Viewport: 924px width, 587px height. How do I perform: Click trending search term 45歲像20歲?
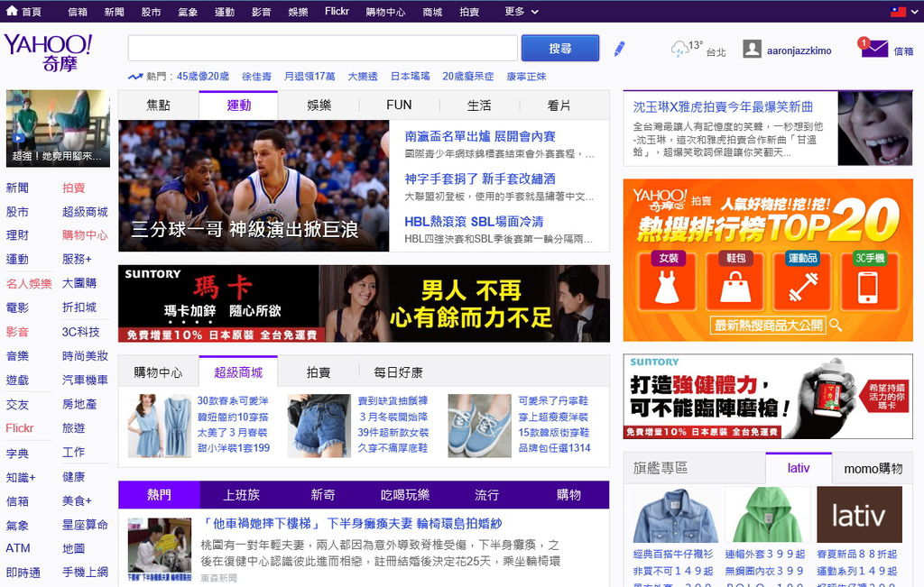tap(203, 77)
